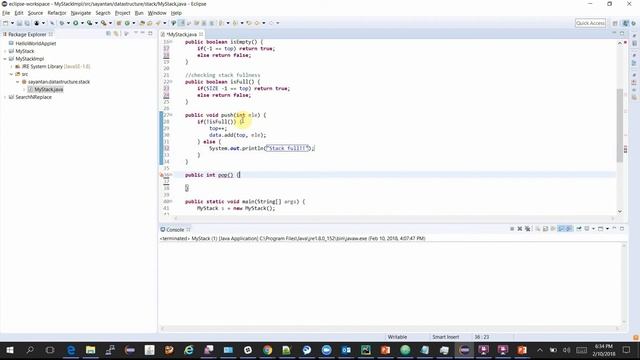
Task: Select the SearchNReplace project
Action: coord(33,97)
